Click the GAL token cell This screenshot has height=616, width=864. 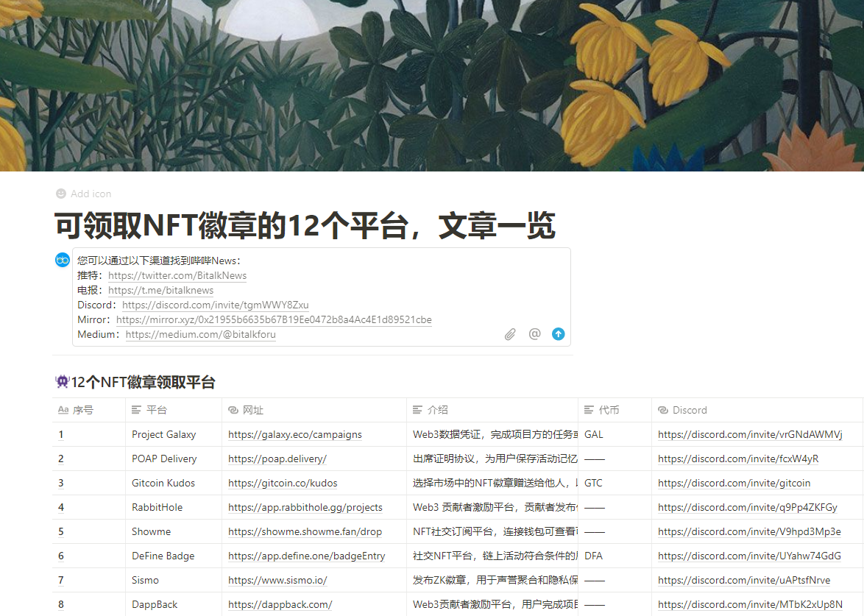(x=615, y=434)
